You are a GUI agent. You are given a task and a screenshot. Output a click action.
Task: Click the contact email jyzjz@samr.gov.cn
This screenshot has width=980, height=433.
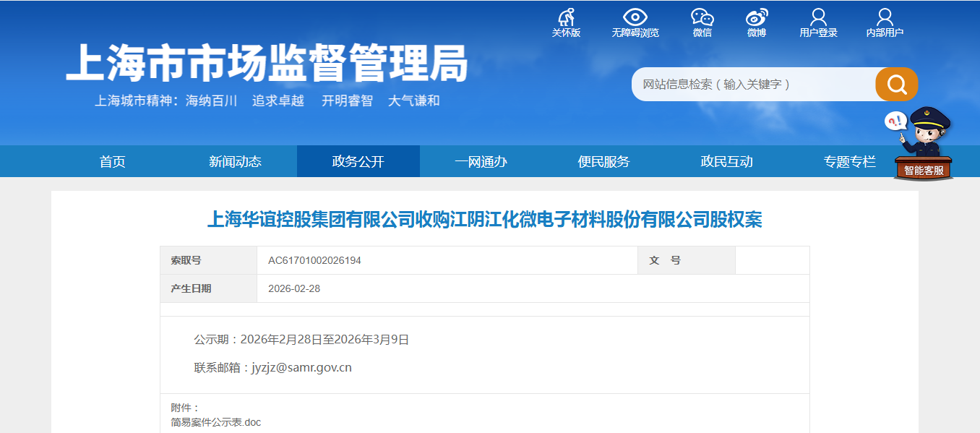pos(301,367)
